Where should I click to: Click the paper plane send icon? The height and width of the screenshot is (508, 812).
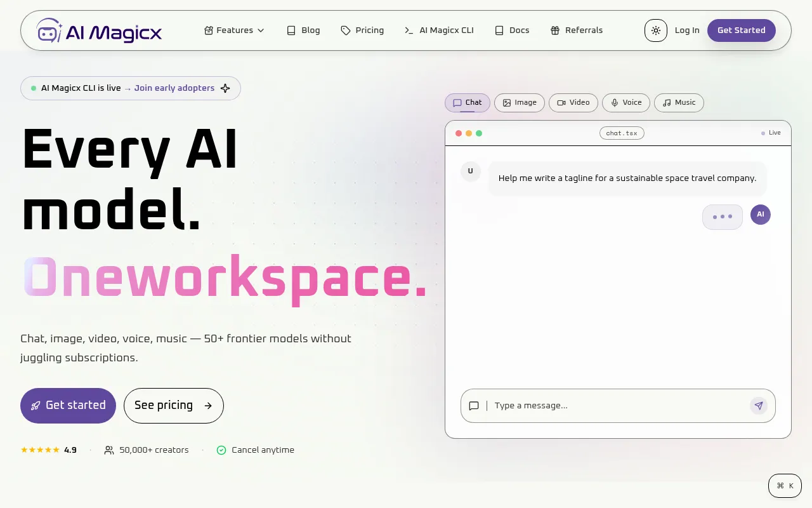tap(759, 406)
